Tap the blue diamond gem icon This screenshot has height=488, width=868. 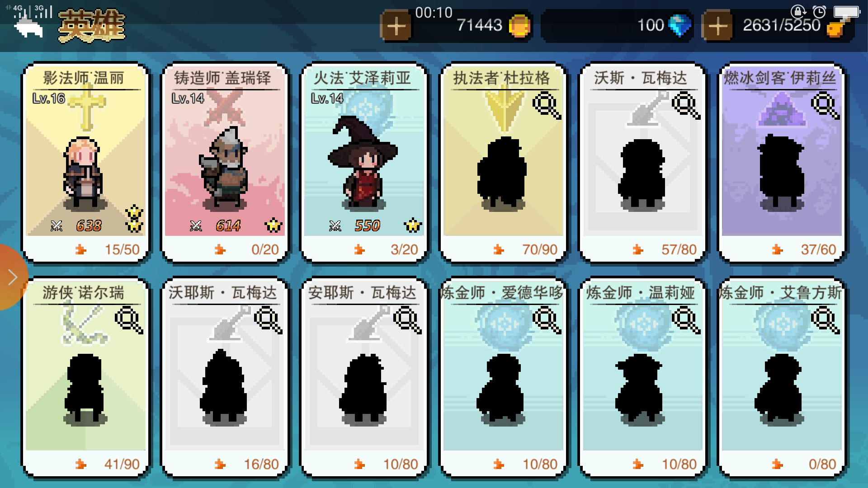(x=679, y=25)
